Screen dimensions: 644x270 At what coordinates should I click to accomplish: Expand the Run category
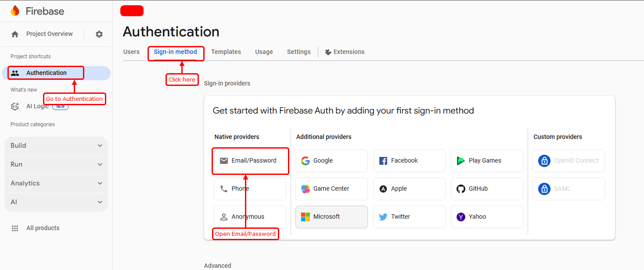pos(56,164)
